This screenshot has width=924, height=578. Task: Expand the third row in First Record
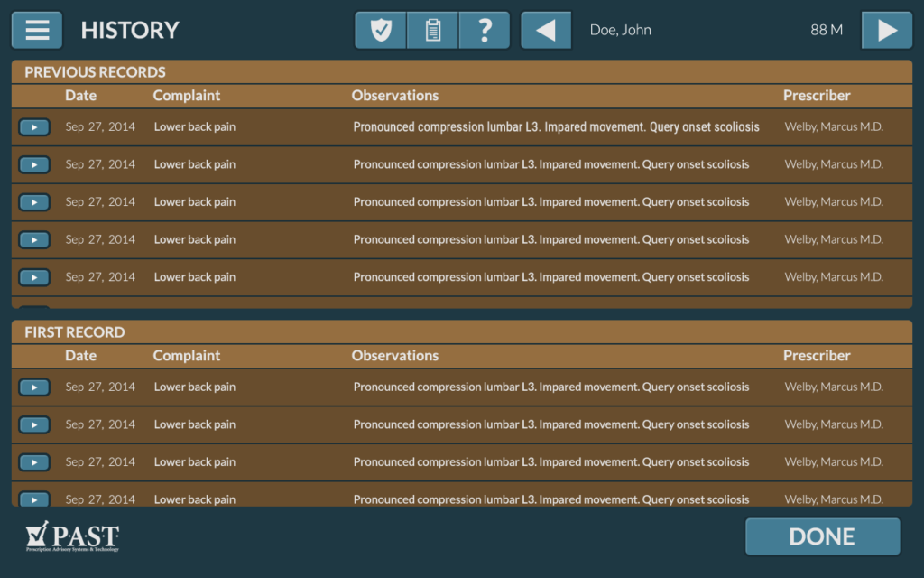pyautogui.click(x=34, y=462)
